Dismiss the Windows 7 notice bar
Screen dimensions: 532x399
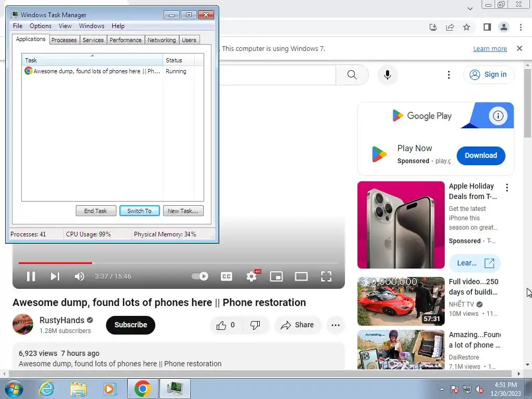pyautogui.click(x=519, y=48)
